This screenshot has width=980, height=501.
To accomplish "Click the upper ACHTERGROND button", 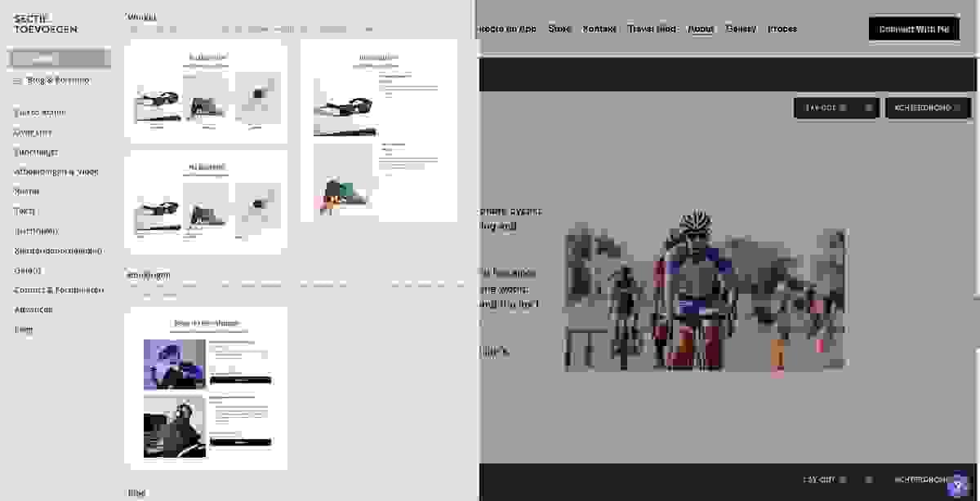I will [x=928, y=108].
